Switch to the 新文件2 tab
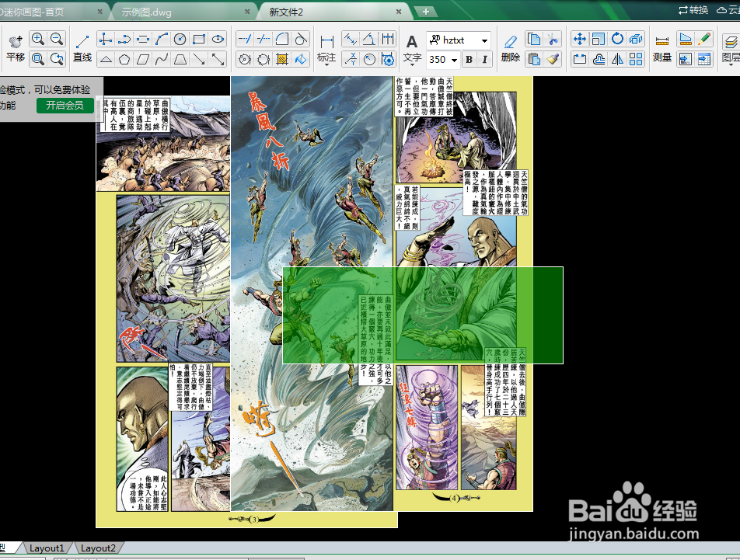This screenshot has height=560, width=740. (x=286, y=12)
